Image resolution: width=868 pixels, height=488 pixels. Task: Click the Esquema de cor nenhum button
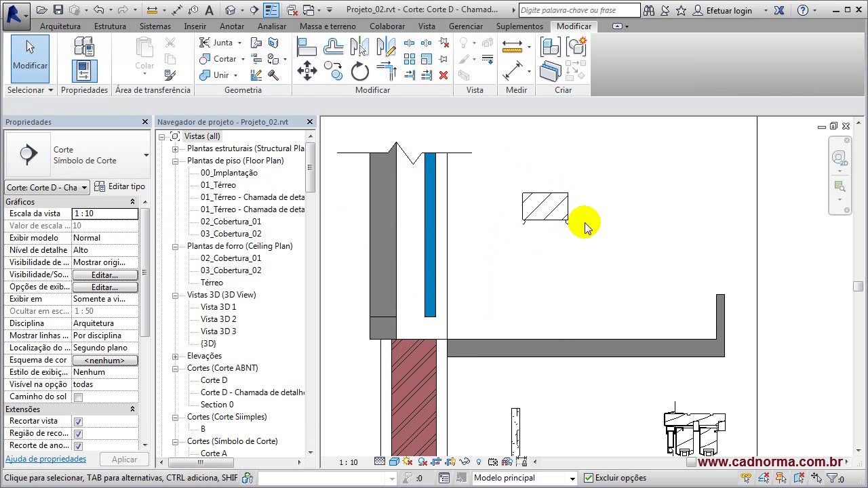pos(104,360)
